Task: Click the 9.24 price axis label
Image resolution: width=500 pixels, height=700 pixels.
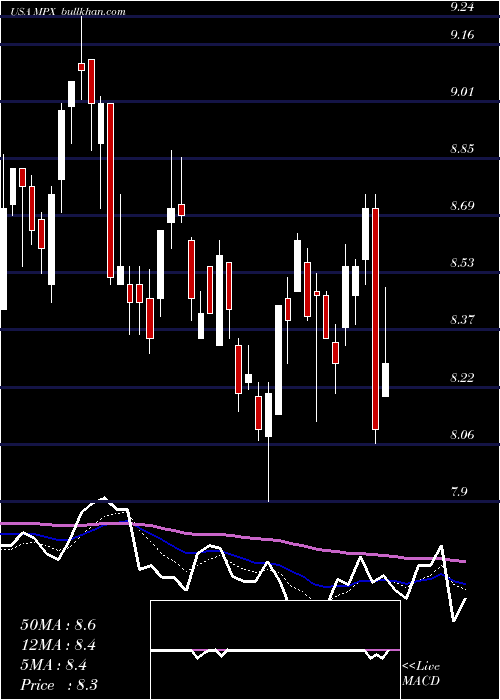Action: tap(462, 7)
